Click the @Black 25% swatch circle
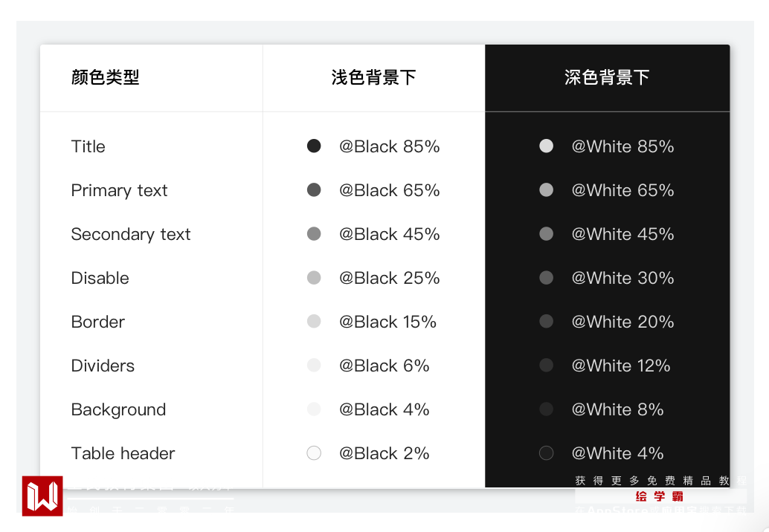Image resolution: width=769 pixels, height=532 pixels. point(314,278)
